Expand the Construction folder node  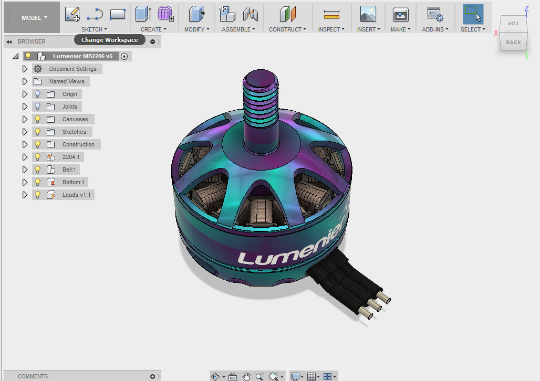click(24, 144)
